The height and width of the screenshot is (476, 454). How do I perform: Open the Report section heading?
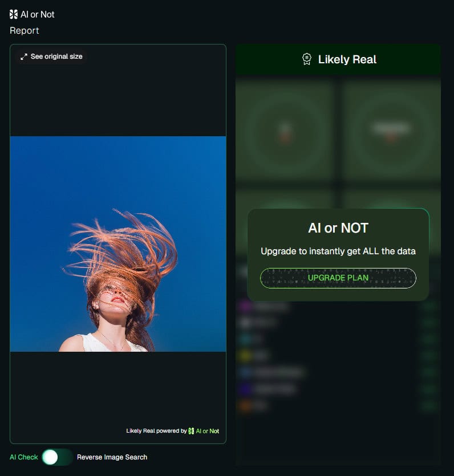pos(25,31)
